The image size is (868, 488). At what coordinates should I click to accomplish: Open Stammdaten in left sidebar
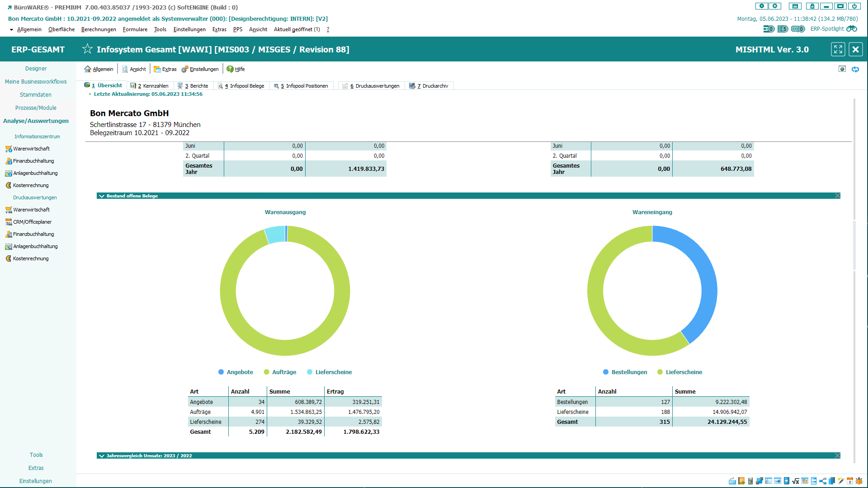point(36,94)
